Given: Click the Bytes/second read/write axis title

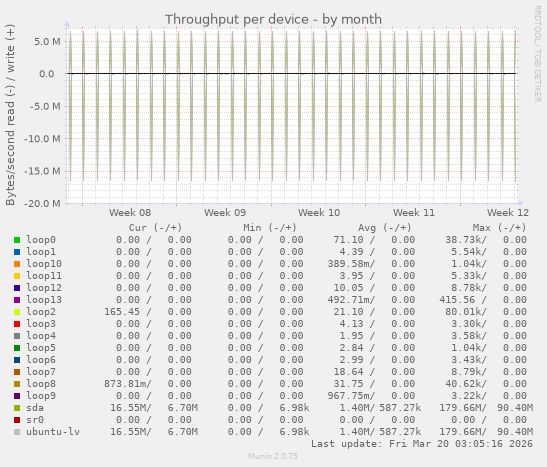Looking at the screenshot, I should (10, 115).
